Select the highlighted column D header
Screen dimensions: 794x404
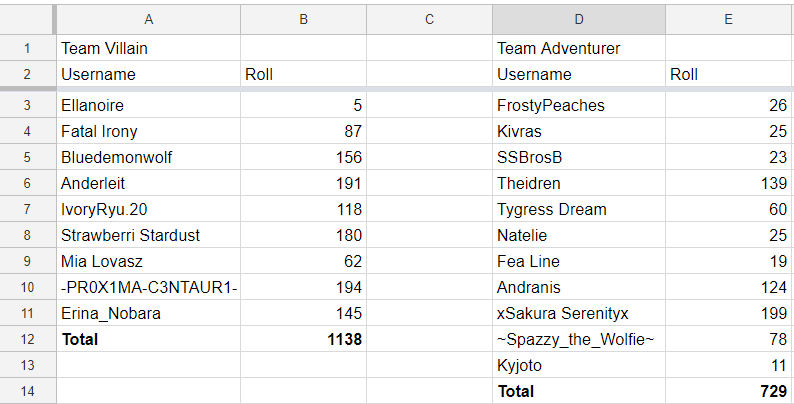tap(579, 19)
